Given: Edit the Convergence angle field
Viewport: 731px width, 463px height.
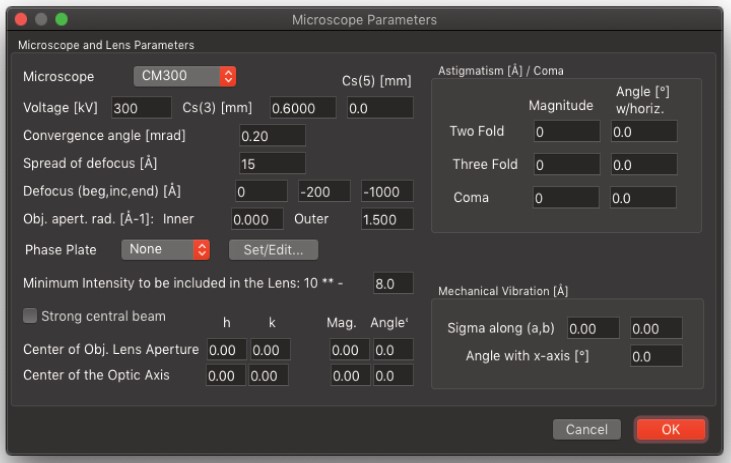Looking at the screenshot, I should pyautogui.click(x=272, y=136).
